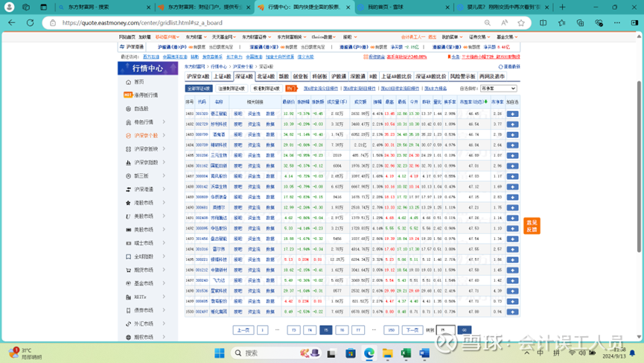Sort by 市盈率(动态) column header
644x363 pixels.
coord(474,101)
